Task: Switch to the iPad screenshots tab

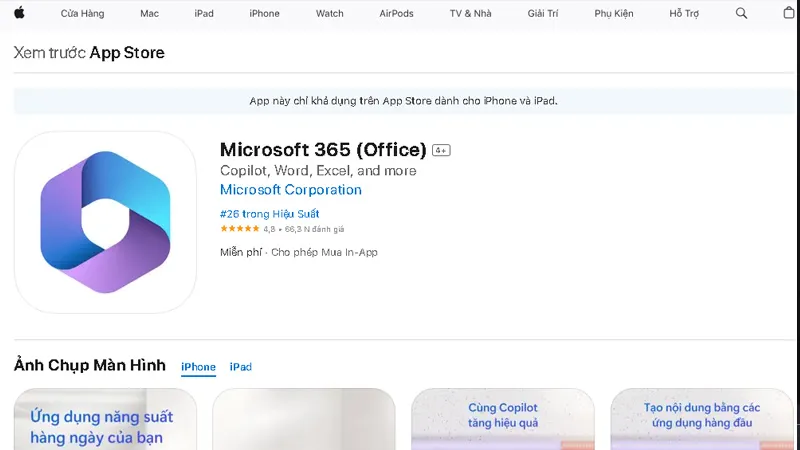Action: coord(241,367)
